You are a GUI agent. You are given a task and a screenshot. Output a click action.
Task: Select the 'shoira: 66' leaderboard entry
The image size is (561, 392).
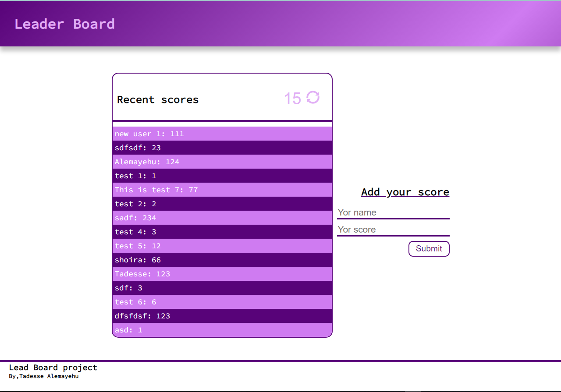(x=137, y=260)
